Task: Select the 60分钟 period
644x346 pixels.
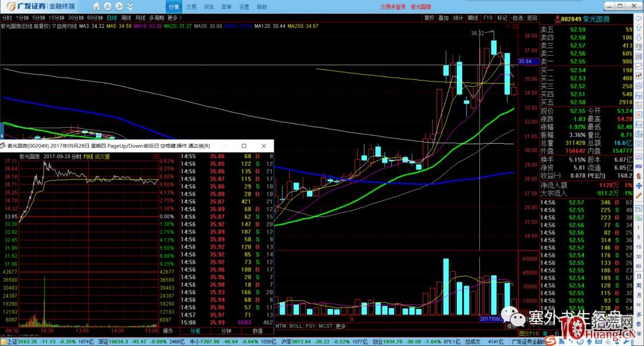Action: [95, 18]
